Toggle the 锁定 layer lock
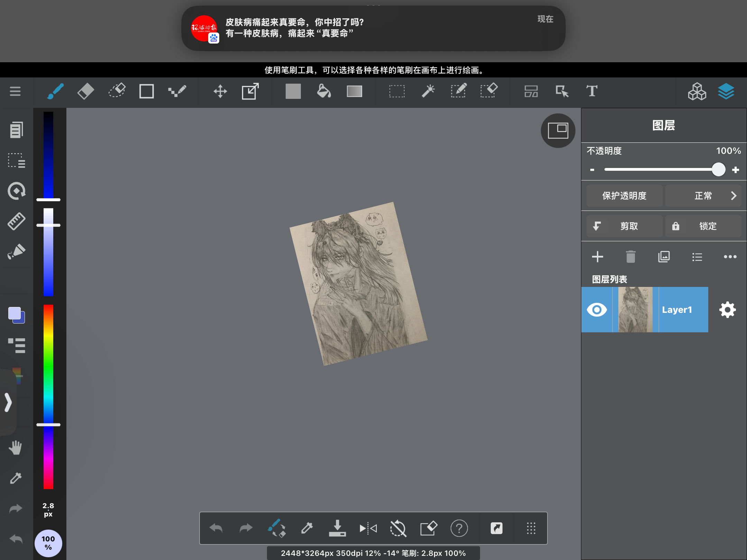747x560 pixels. point(703,226)
